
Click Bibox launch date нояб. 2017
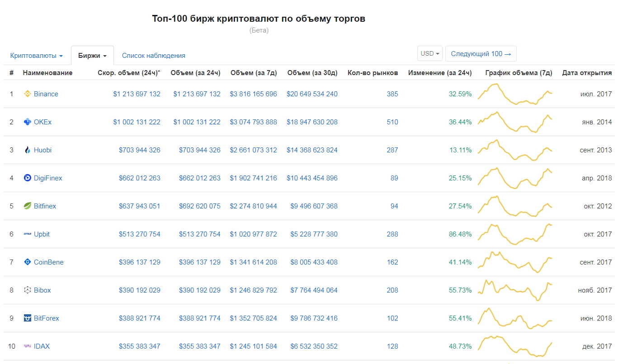point(595,290)
